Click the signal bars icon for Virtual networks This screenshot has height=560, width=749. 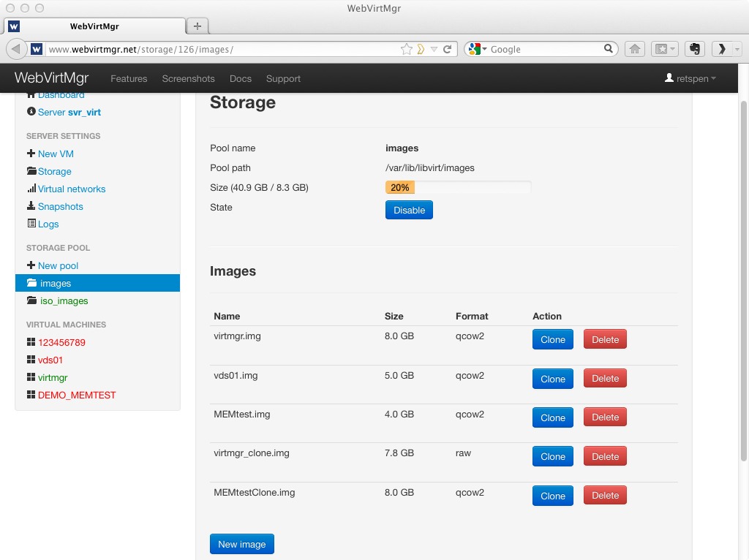(x=31, y=189)
